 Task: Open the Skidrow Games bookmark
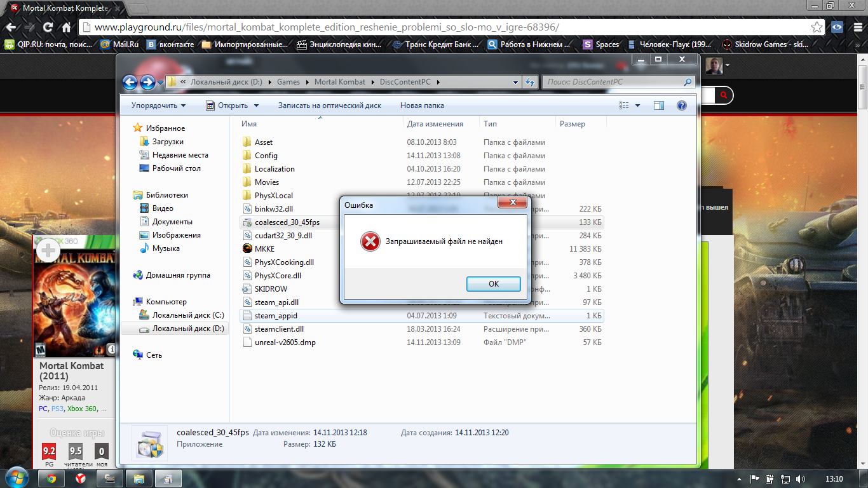point(765,44)
